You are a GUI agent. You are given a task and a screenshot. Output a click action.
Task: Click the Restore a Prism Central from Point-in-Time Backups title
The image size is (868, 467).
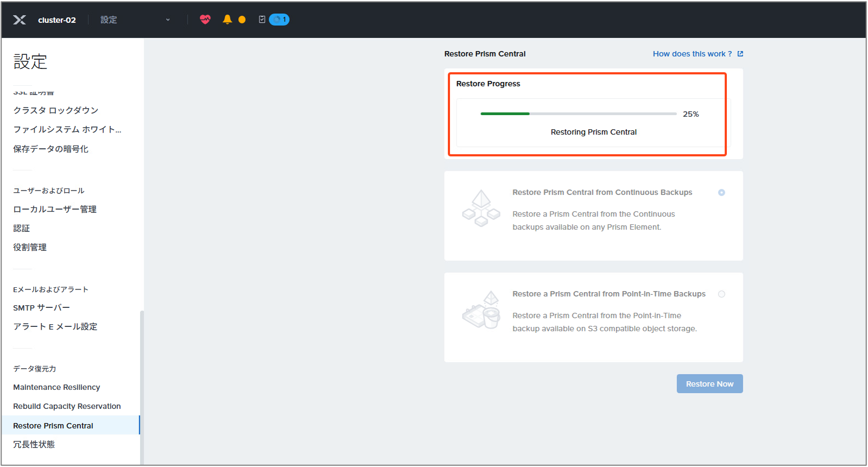point(609,294)
